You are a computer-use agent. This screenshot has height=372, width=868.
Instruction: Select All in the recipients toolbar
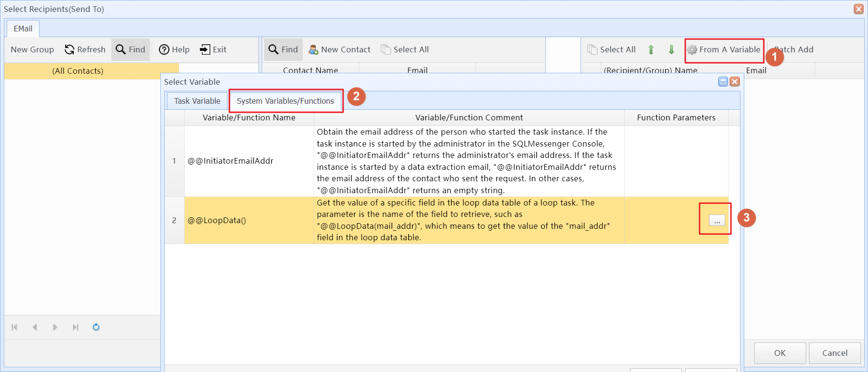tap(612, 49)
